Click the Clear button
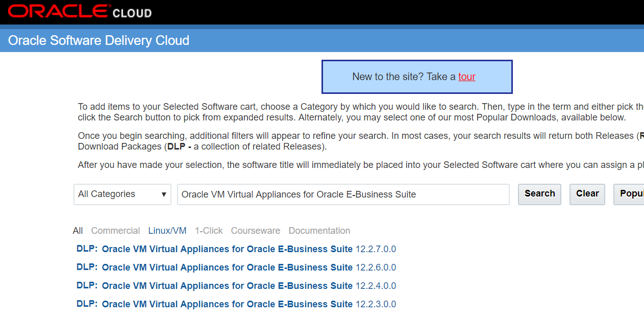 (587, 194)
